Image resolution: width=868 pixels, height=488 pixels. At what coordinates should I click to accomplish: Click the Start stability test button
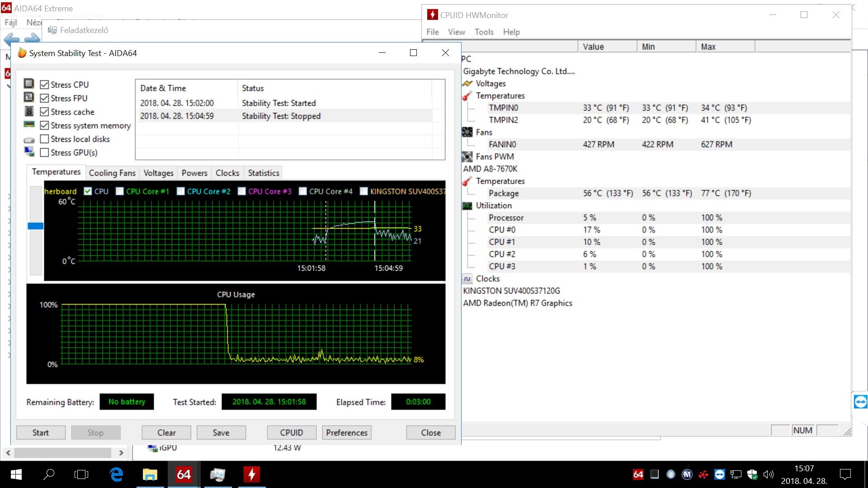[x=41, y=432]
